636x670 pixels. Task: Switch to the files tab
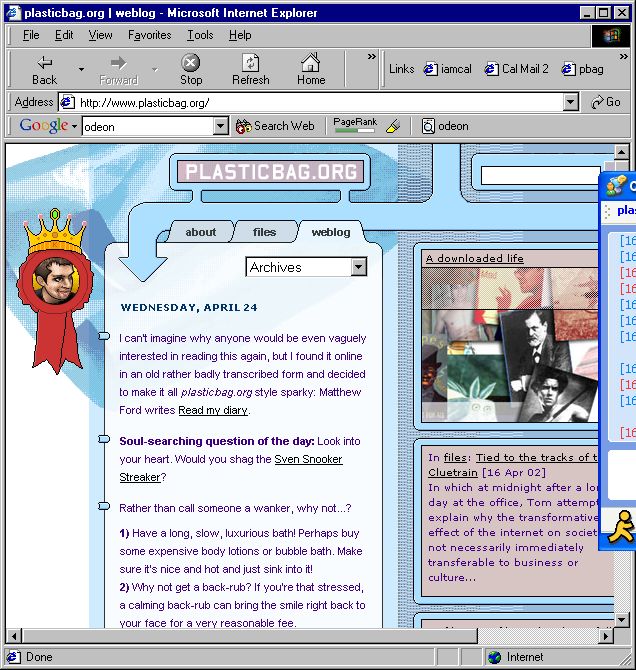pyautogui.click(x=264, y=232)
